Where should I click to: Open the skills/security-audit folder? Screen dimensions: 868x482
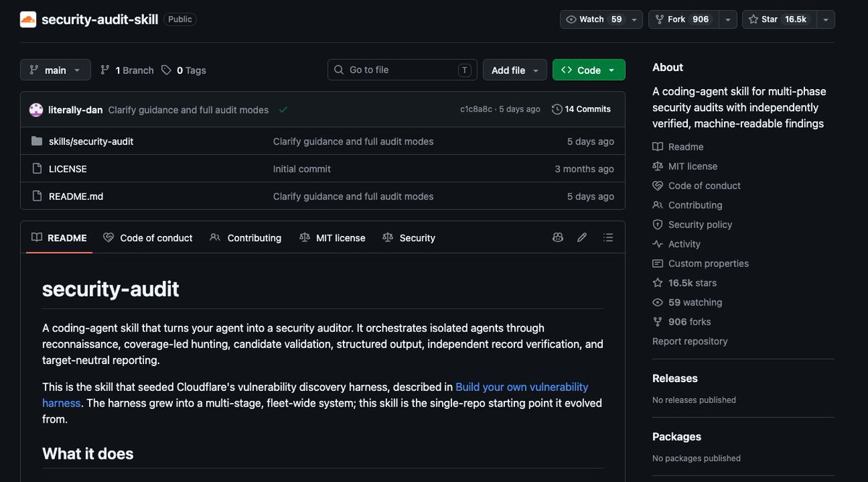91,141
